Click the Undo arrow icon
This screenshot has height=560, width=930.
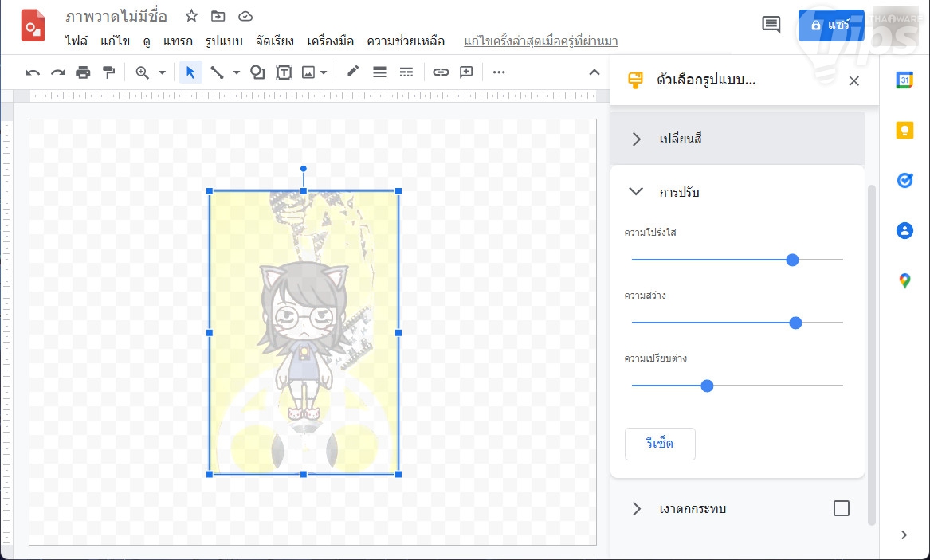(33, 73)
